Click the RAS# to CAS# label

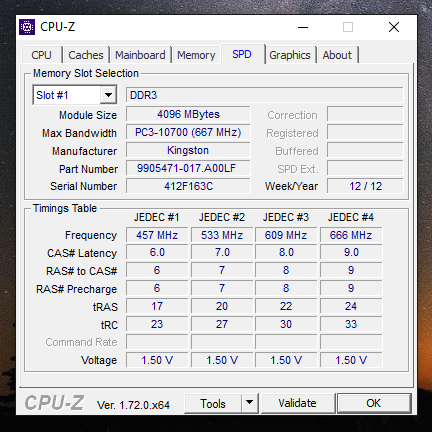[x=82, y=271]
